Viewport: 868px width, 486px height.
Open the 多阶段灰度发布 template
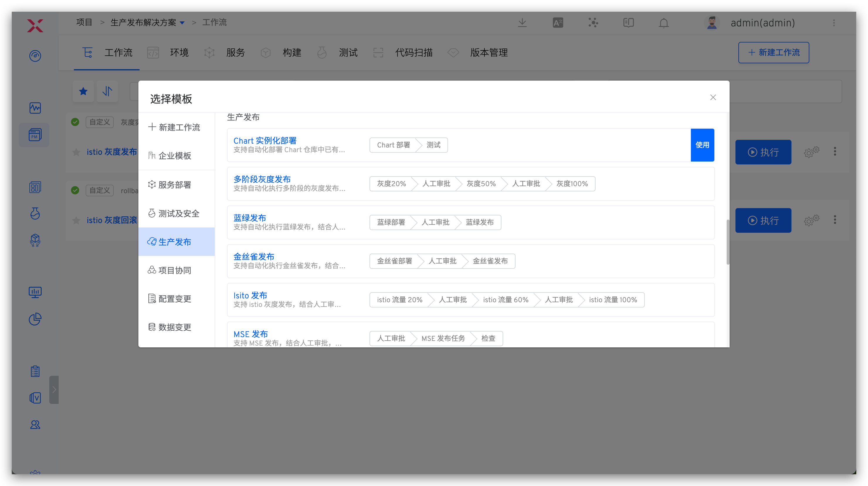(262, 179)
